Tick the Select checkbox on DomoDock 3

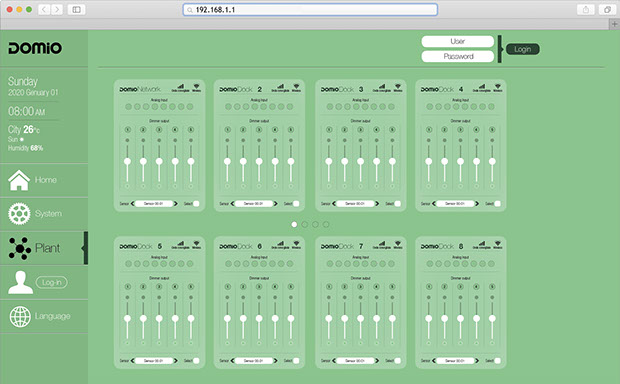pyautogui.click(x=398, y=204)
